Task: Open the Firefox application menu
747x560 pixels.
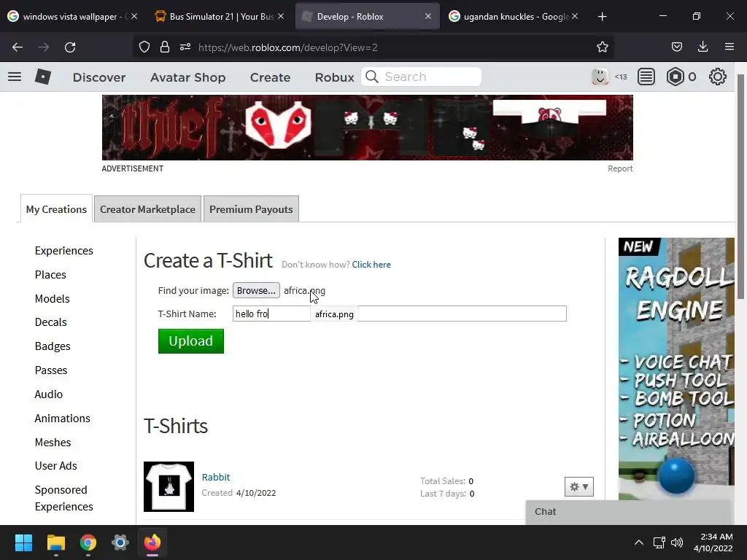Action: click(729, 47)
